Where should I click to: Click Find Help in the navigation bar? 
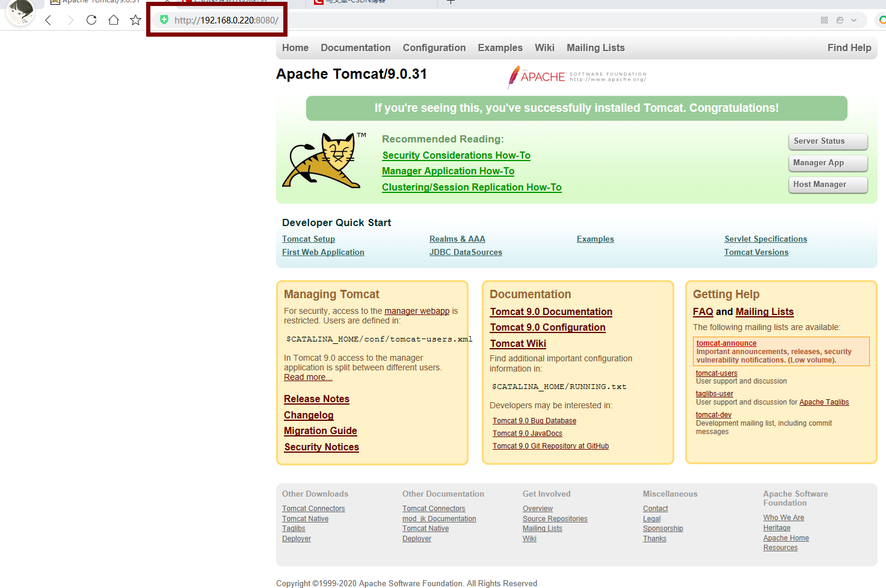pyautogui.click(x=849, y=47)
